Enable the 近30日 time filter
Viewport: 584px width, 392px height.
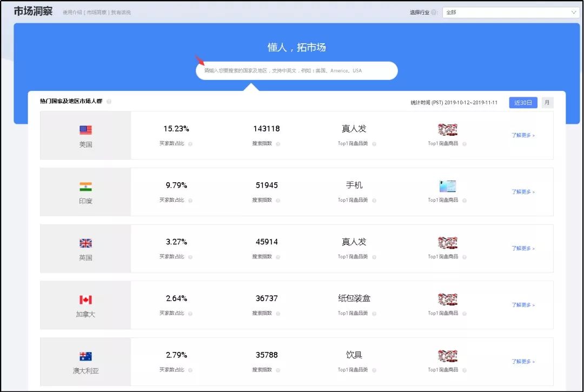(523, 102)
